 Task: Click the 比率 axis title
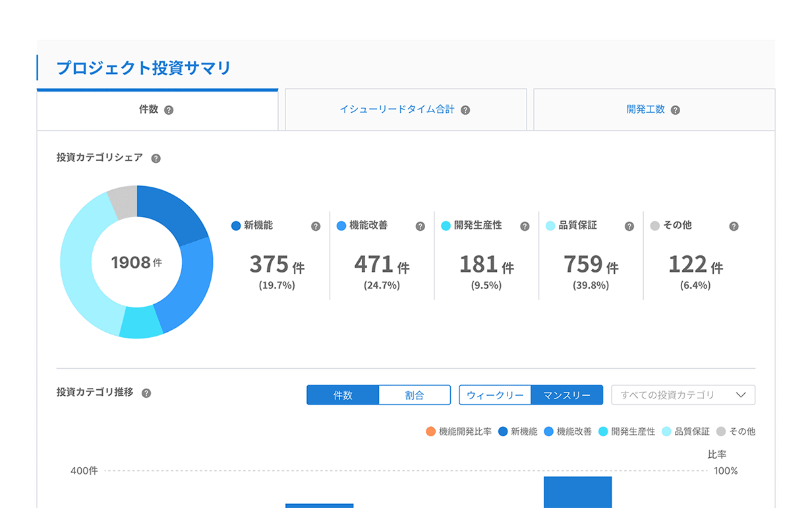point(717,455)
